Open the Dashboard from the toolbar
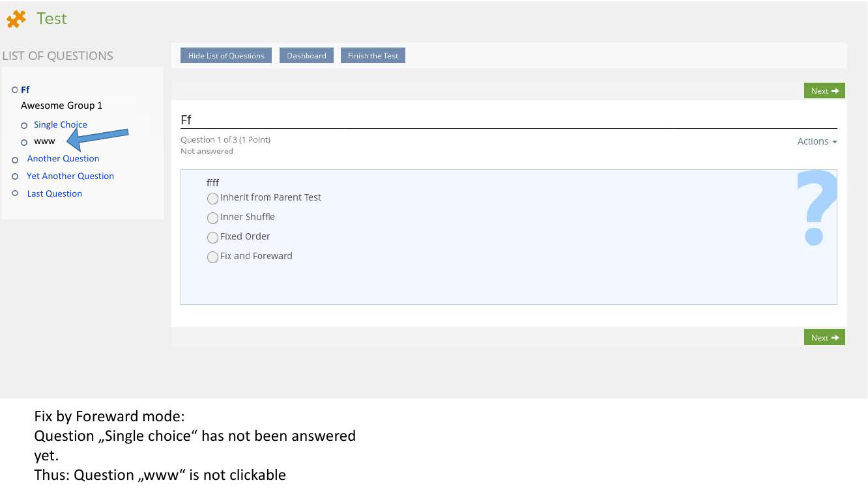Screen dimensions: 868x489 (x=306, y=56)
